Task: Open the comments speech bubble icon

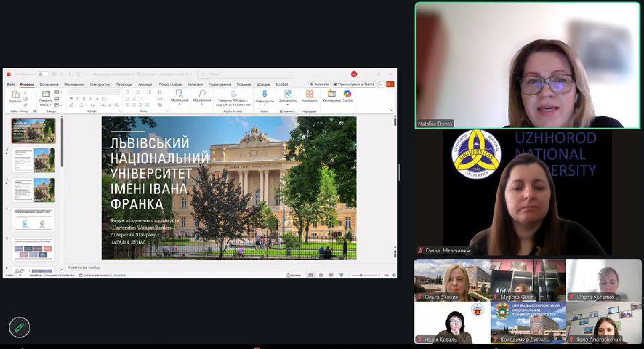Action: point(381,84)
